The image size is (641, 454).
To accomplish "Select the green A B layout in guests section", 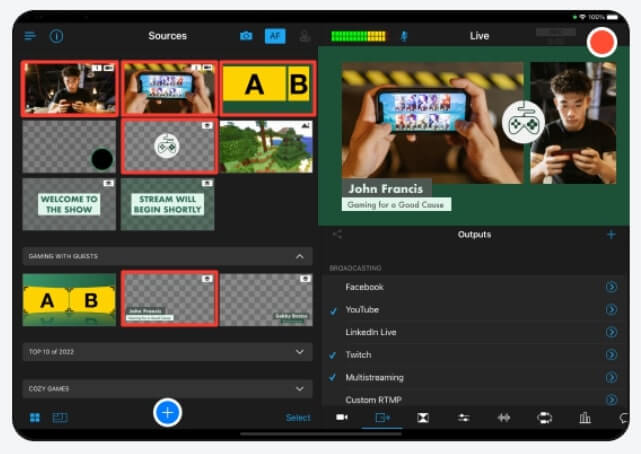I will click(x=69, y=300).
